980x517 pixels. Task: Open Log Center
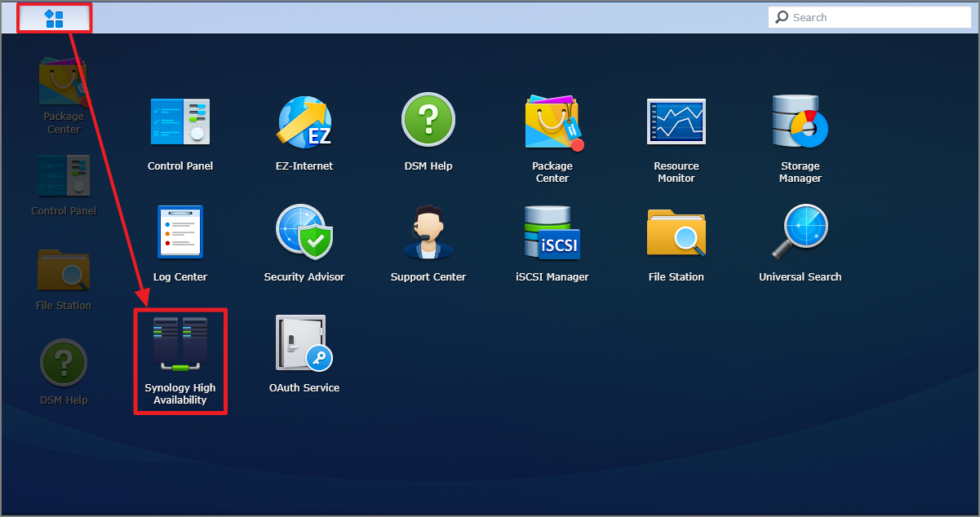[180, 232]
